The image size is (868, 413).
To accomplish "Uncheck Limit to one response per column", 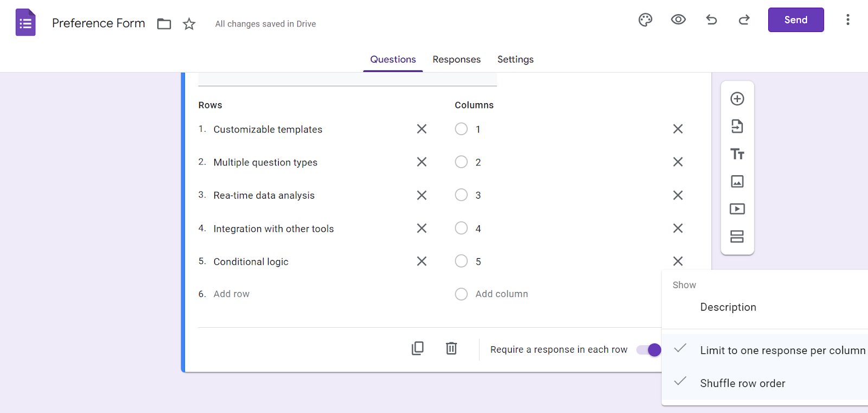I will point(765,351).
